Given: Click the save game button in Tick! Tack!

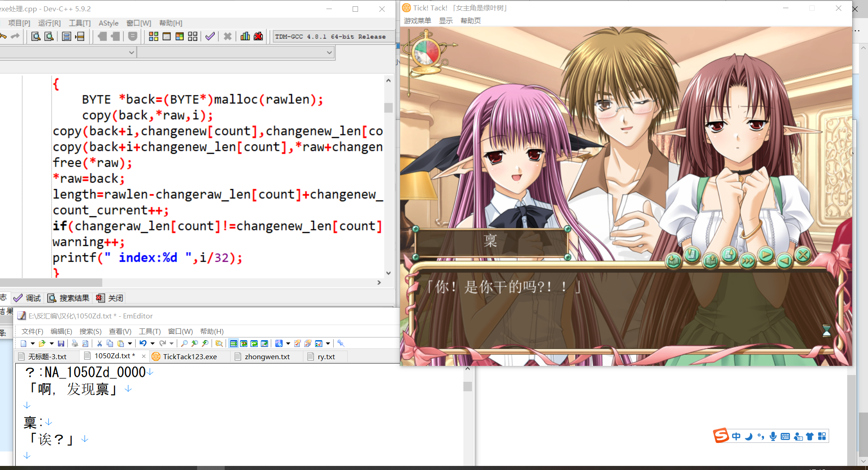Looking at the screenshot, I should pos(674,261).
